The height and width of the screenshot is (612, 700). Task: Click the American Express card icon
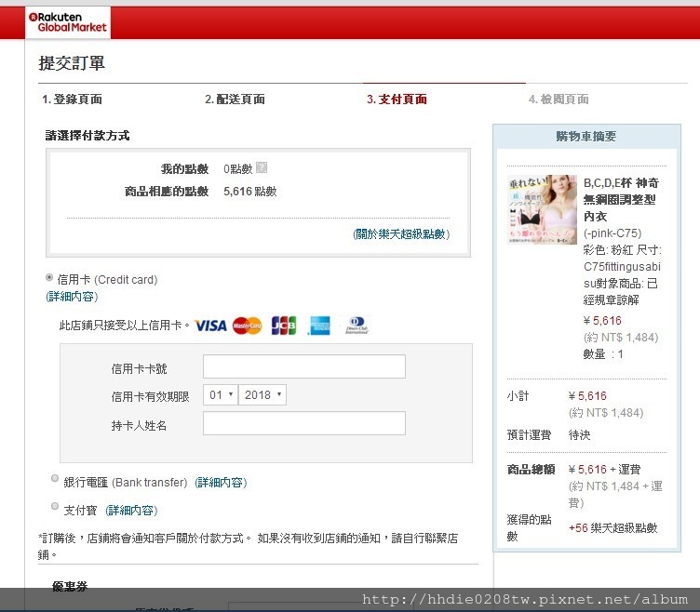[x=319, y=326]
